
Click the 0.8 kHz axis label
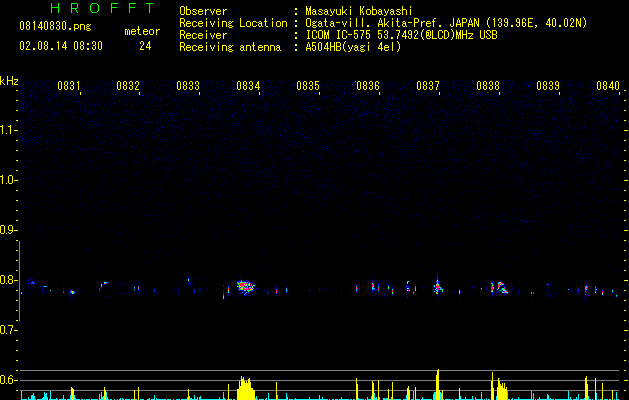tap(7, 280)
